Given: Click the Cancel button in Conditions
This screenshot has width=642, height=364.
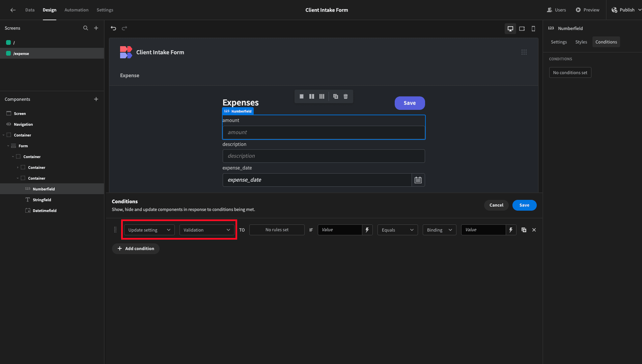Looking at the screenshot, I should [496, 205].
